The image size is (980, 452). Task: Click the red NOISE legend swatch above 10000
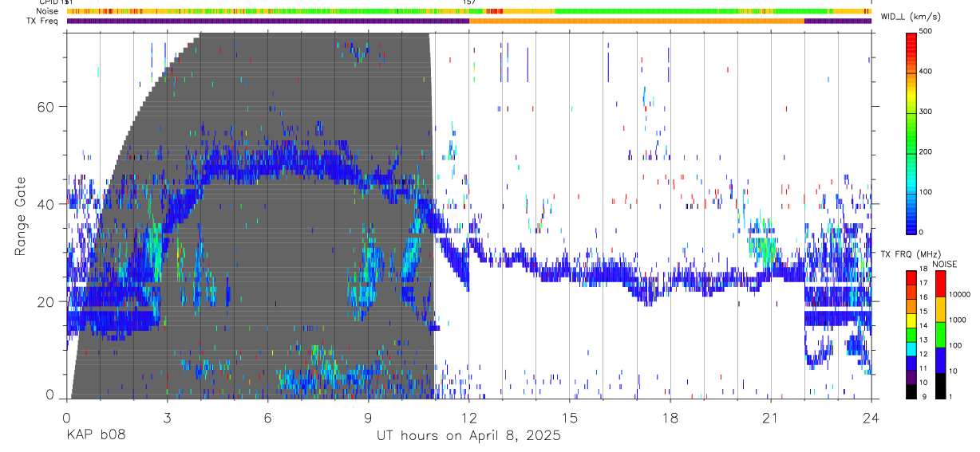[x=940, y=282]
